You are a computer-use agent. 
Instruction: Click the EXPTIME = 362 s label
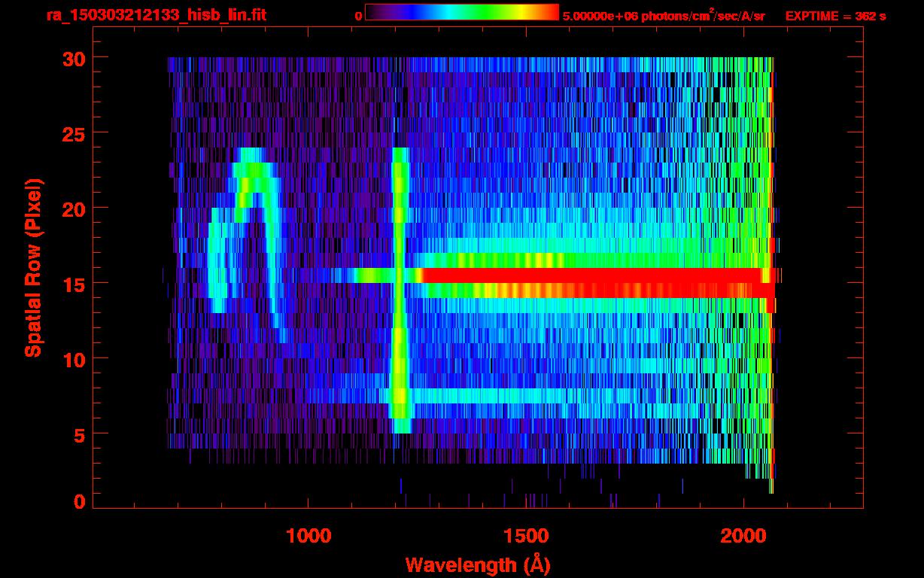835,16
